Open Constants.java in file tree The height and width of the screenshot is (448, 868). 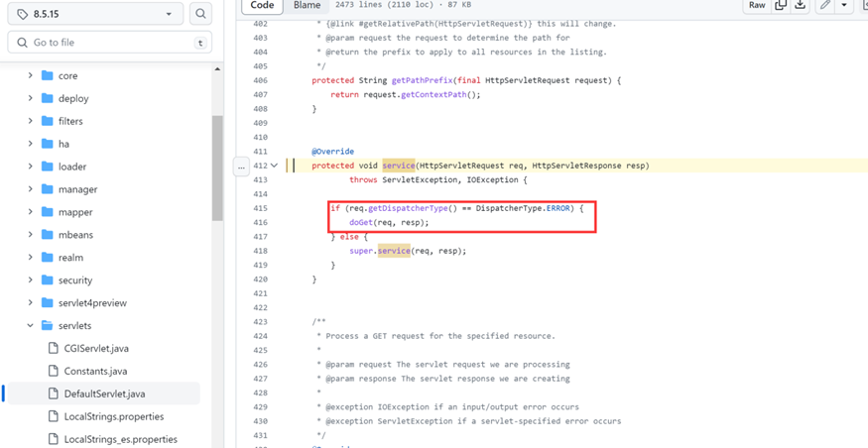coord(96,371)
